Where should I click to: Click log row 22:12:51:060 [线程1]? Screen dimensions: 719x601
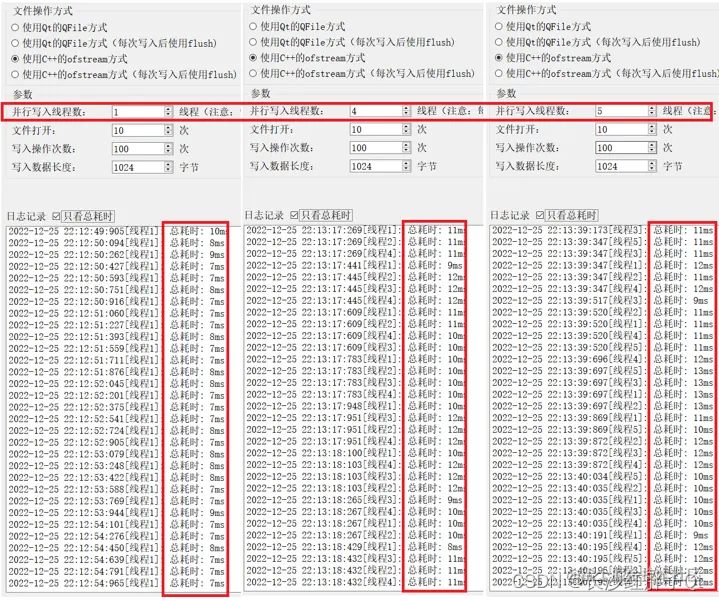pos(117,313)
